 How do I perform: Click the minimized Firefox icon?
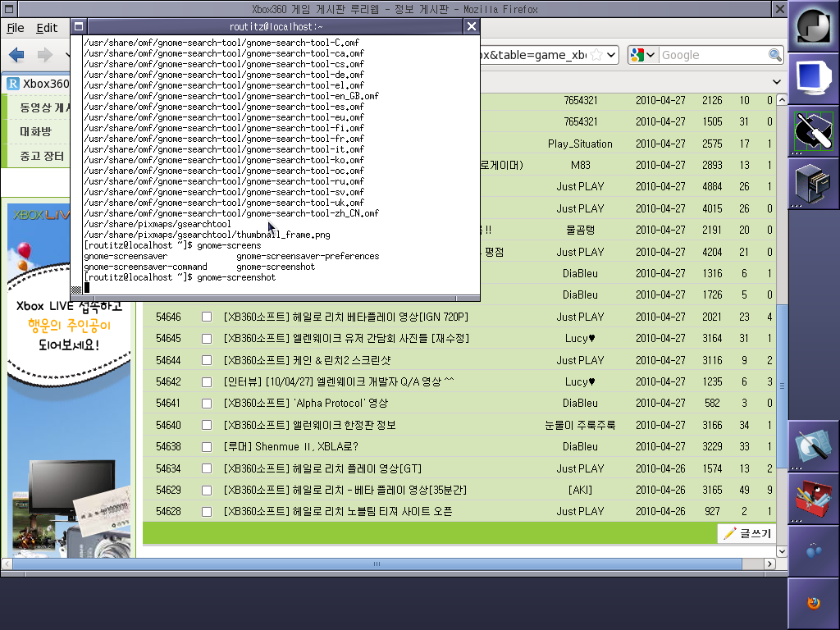coord(813,603)
